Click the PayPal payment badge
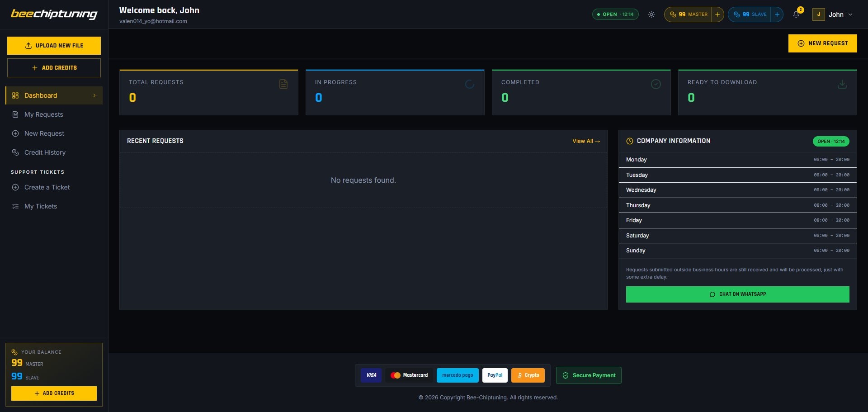Screen dimensions: 868x412 coord(495,375)
